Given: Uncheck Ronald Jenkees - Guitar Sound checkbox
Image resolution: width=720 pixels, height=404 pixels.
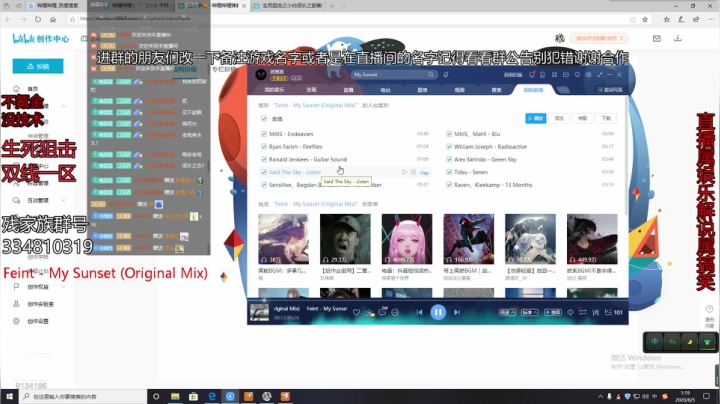Looking at the screenshot, I should click(264, 159).
